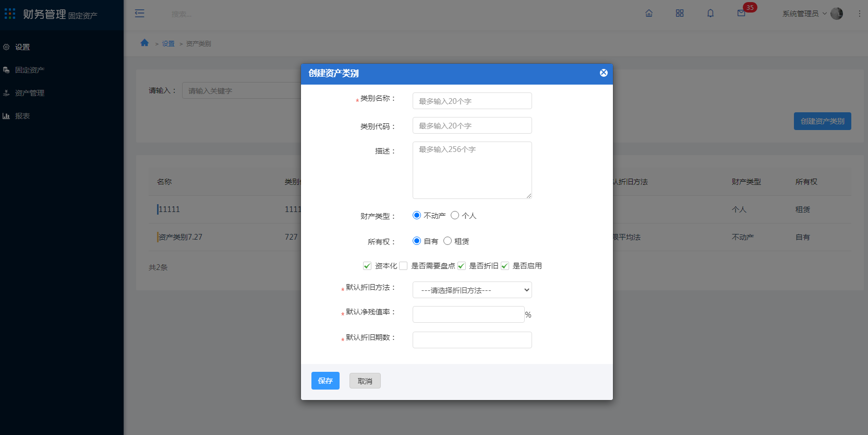Click the 11111 row name cell
868x435 pixels.
click(169, 209)
